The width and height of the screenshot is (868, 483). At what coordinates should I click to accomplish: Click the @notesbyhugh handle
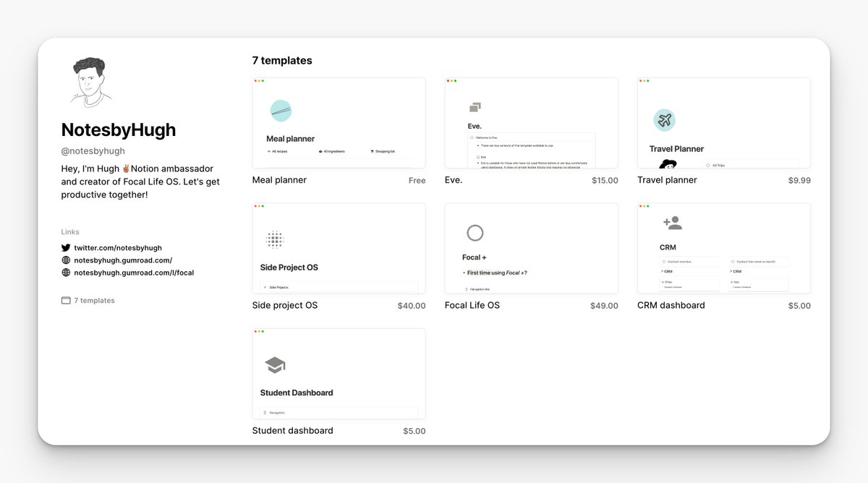[x=93, y=151]
